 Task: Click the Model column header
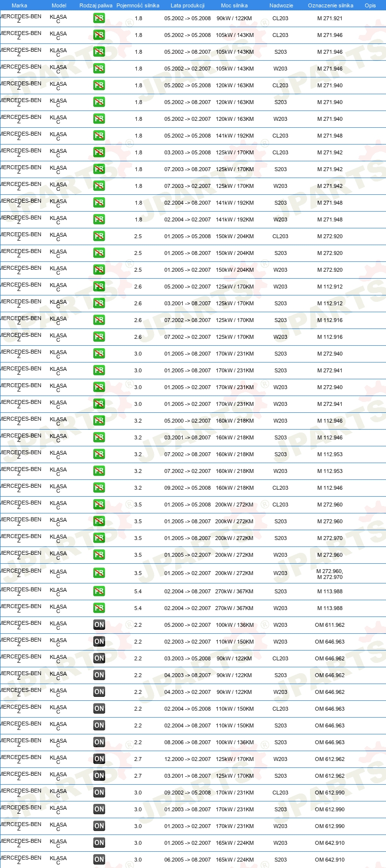(59, 5)
